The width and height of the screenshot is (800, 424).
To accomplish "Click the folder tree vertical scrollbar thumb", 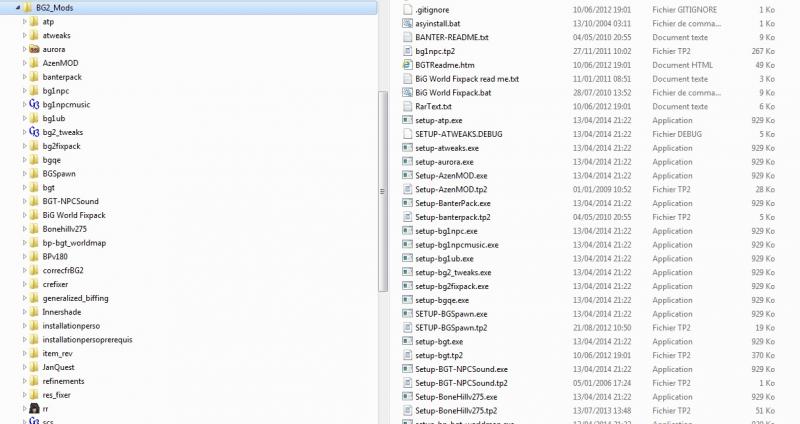I will point(383,191).
